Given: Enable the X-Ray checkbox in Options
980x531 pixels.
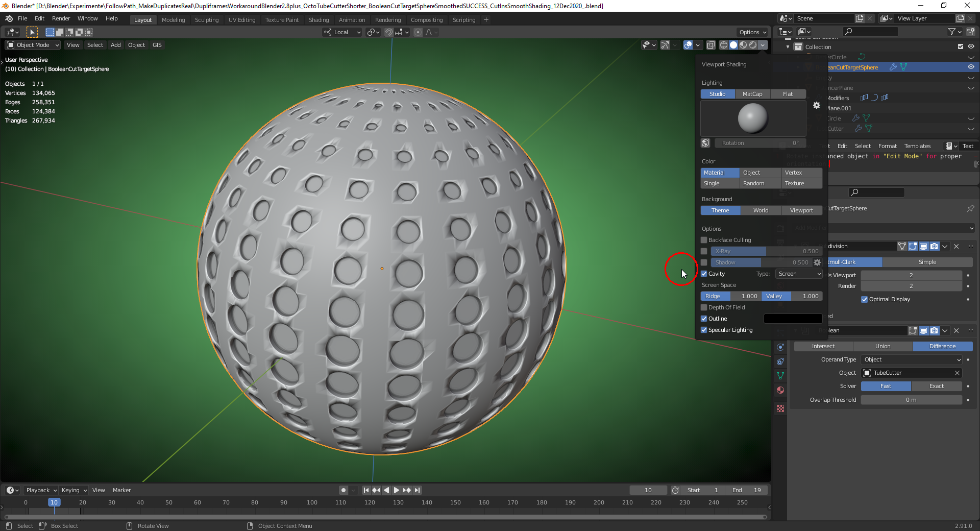Looking at the screenshot, I should click(x=704, y=251).
